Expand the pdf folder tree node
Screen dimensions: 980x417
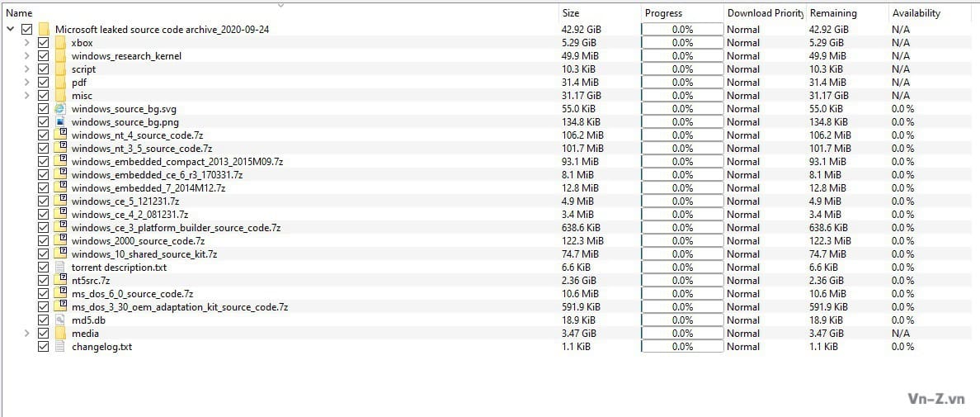point(26,82)
